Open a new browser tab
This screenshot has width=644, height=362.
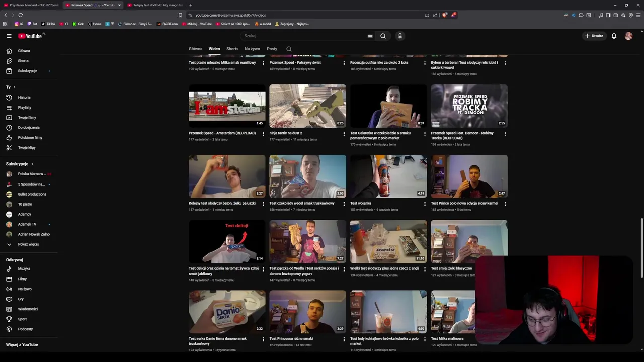pos(190,5)
